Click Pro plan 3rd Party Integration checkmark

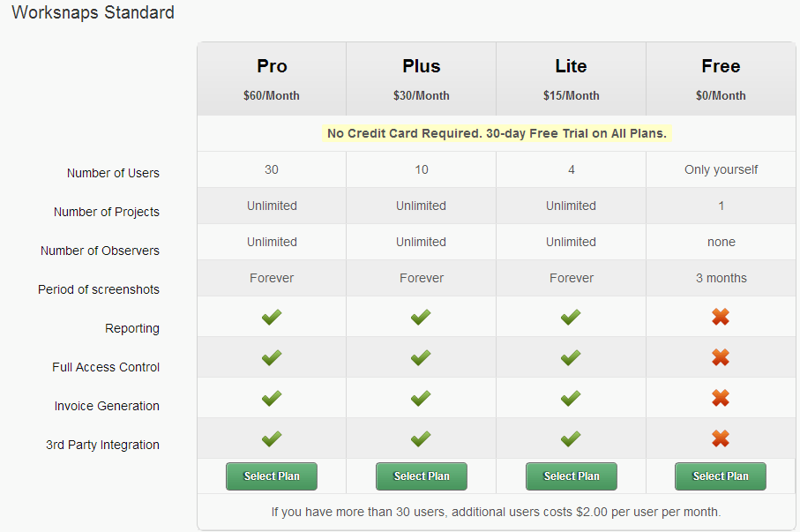tap(272, 438)
